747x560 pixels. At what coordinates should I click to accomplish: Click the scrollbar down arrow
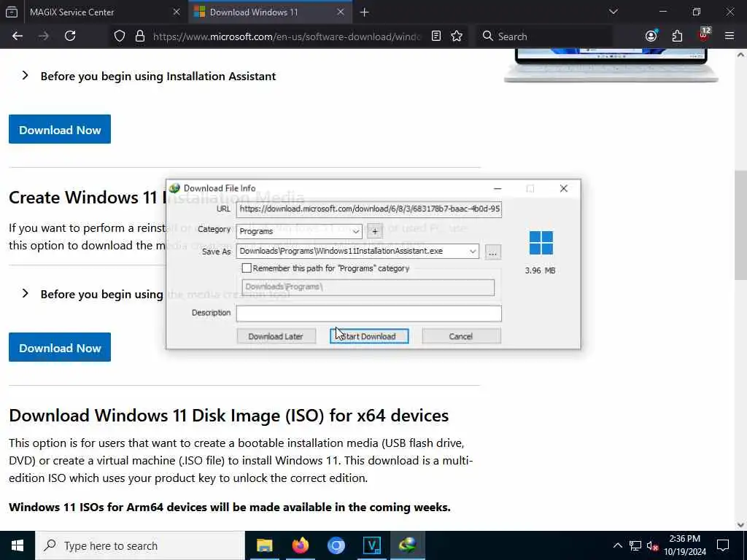pyautogui.click(x=740, y=525)
